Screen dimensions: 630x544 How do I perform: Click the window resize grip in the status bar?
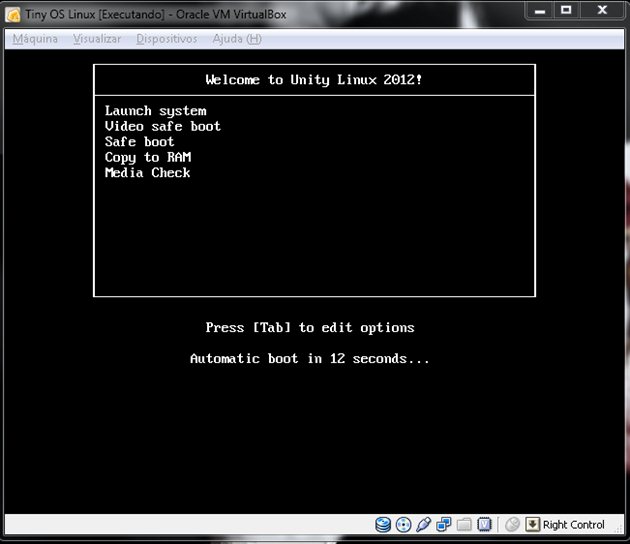click(x=619, y=530)
